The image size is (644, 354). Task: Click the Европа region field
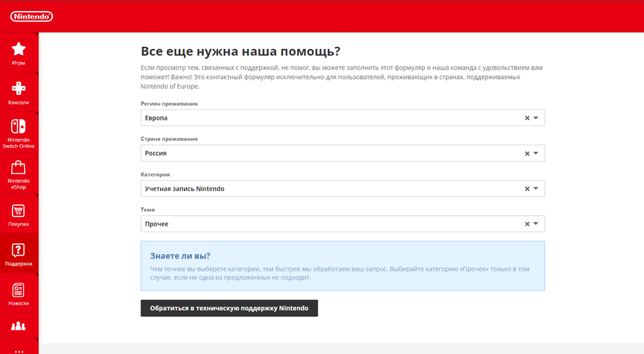pyautogui.click(x=342, y=118)
